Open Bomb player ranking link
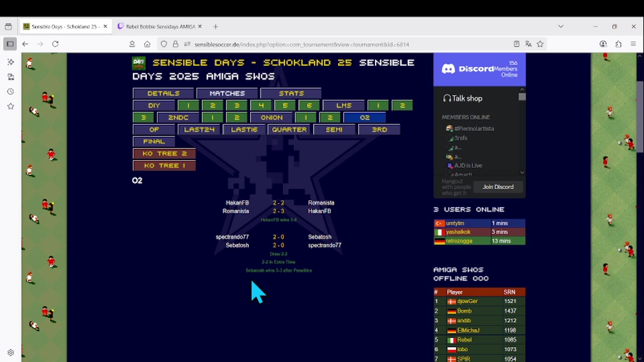 point(464,311)
